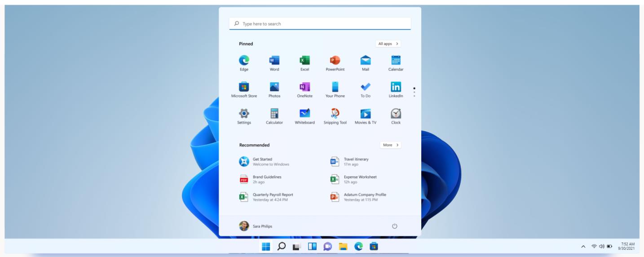
Task: Open the Clock app
Action: click(396, 116)
